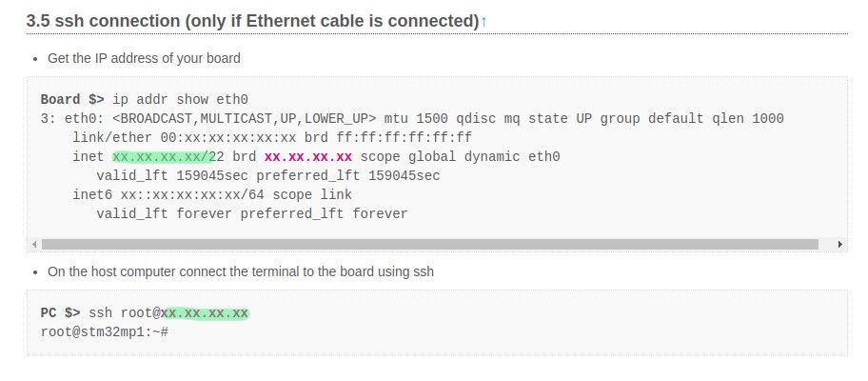Viewport: 868px width, 381px height.
Task: Click the right arrow of the code scrollbar
Action: [x=840, y=245]
